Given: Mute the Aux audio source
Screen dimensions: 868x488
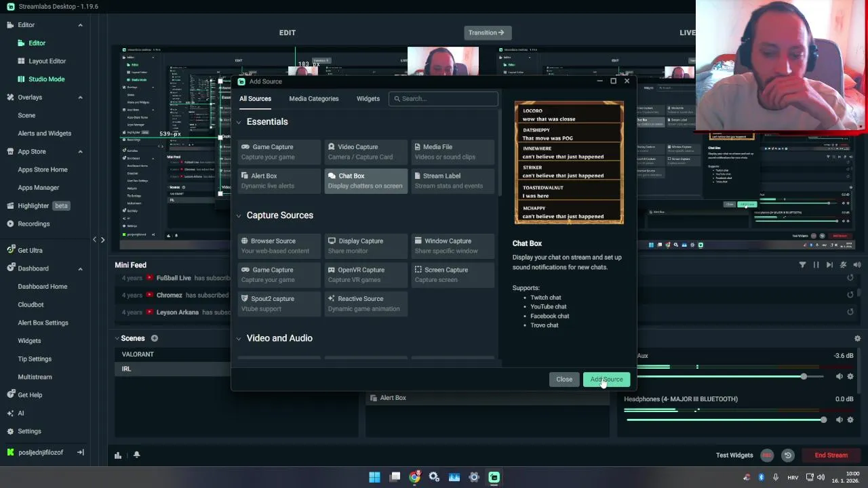Looking at the screenshot, I should click(840, 376).
